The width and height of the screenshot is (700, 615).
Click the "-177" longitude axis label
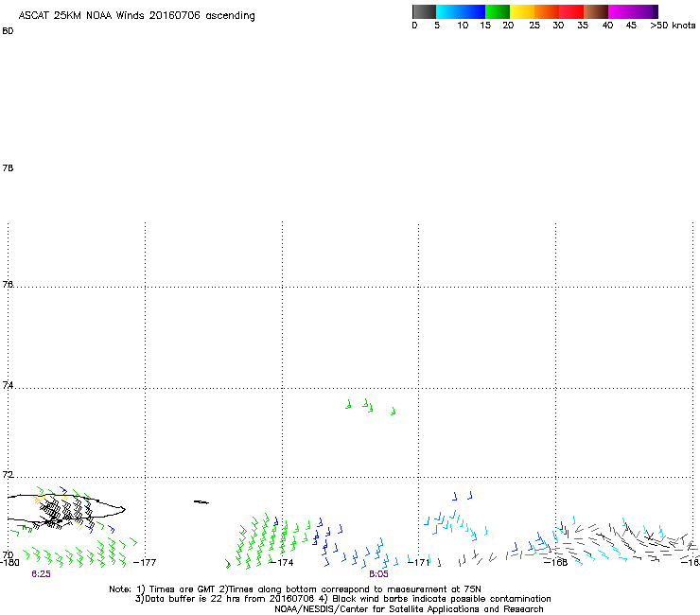pos(145,562)
